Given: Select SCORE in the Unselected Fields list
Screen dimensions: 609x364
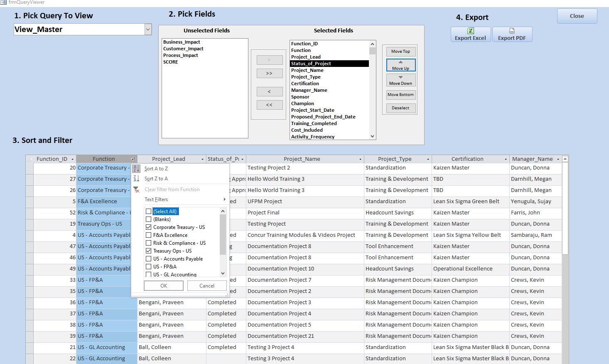Looking at the screenshot, I should point(171,62).
